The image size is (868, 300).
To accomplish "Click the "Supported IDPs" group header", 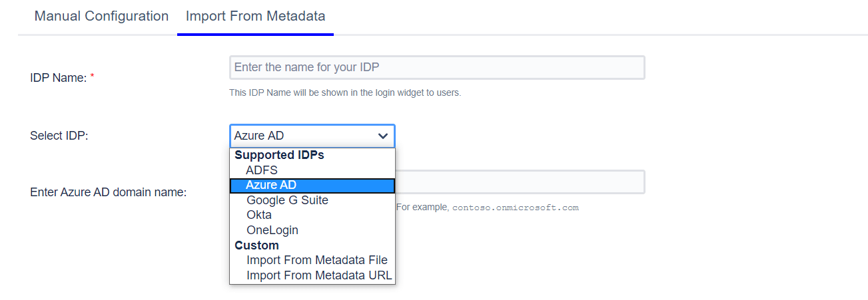I will [x=279, y=155].
